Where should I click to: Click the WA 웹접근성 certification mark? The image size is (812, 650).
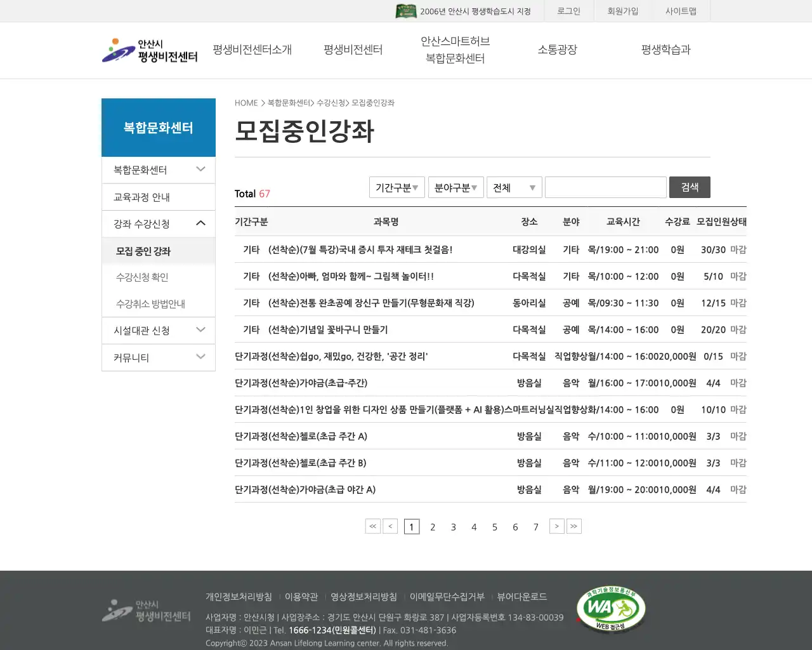coord(610,608)
